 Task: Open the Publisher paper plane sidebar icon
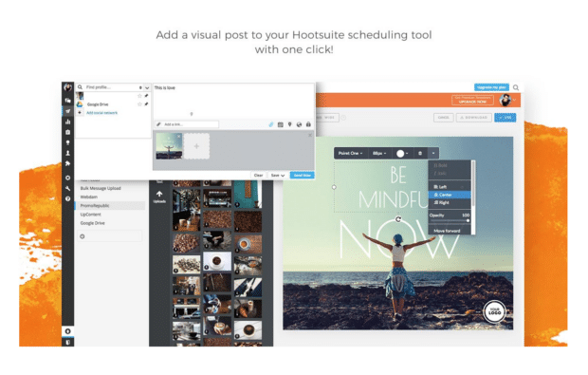coord(68,111)
